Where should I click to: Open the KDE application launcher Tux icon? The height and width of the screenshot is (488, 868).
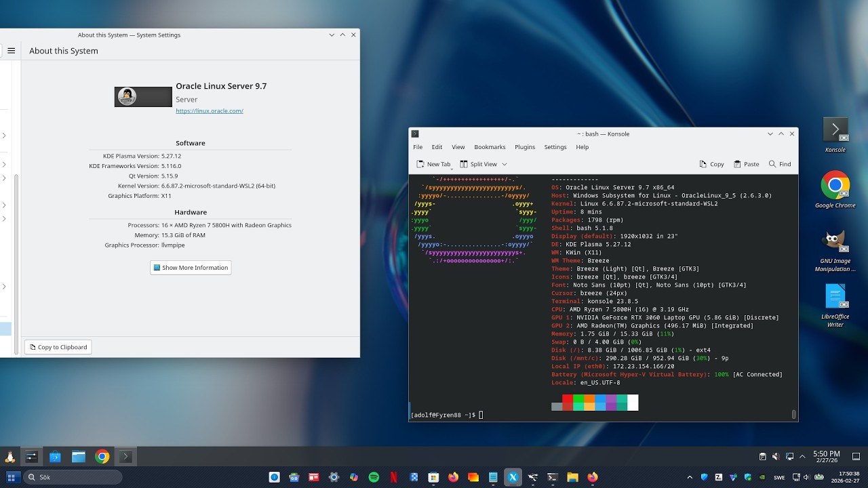10,457
